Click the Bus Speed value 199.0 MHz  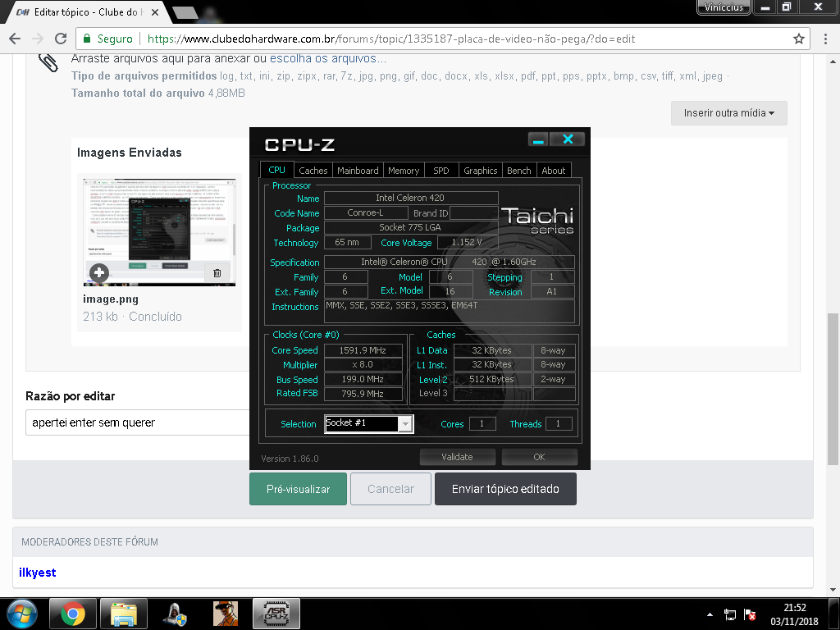pyautogui.click(x=363, y=379)
